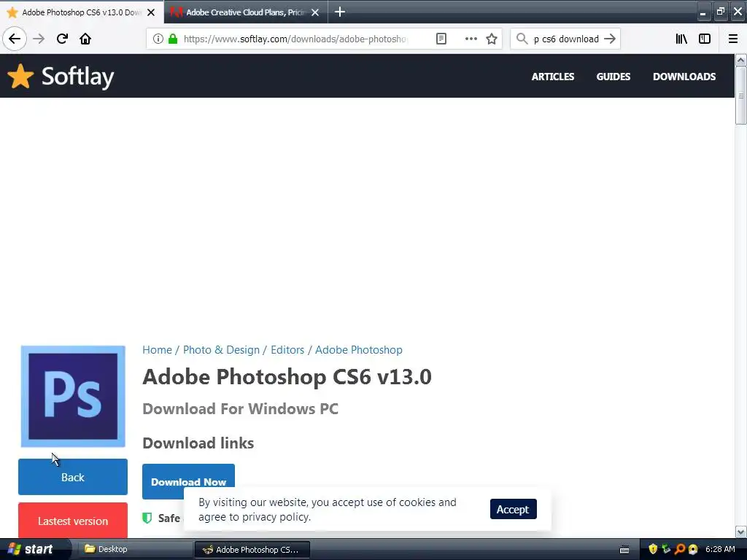Bookmark this page with the star
This screenshot has width=747, height=560.
pos(492,39)
